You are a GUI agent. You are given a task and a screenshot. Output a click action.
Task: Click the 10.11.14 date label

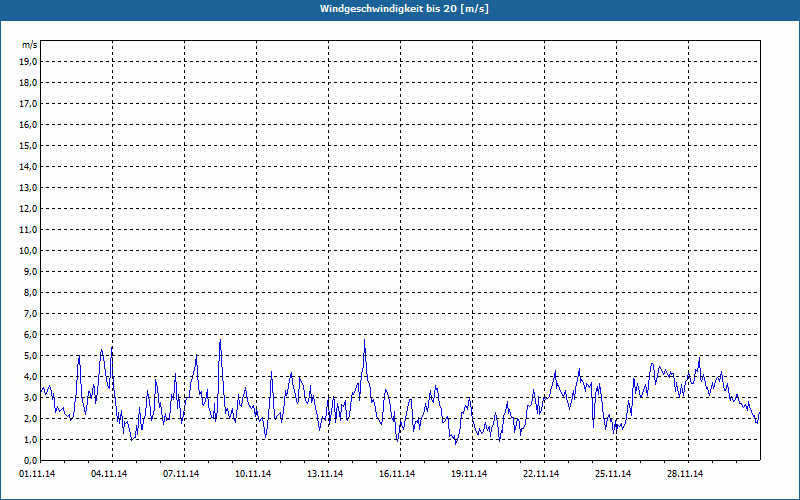255,474
